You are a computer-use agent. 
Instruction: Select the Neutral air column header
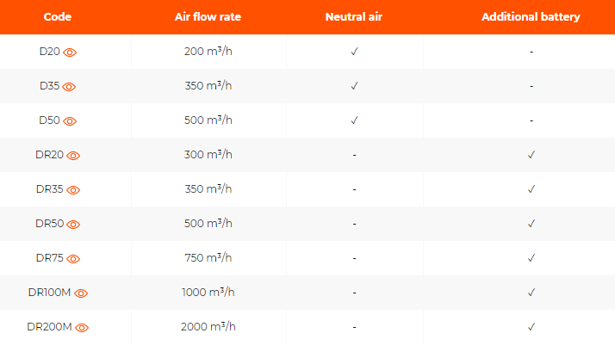[x=354, y=17]
